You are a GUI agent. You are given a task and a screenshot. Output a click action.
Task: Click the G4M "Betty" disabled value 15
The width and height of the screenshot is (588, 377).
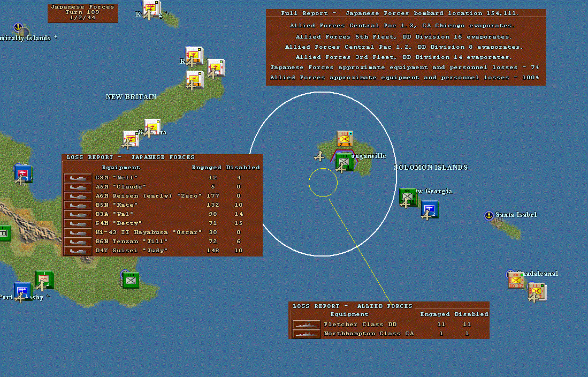[239, 223]
